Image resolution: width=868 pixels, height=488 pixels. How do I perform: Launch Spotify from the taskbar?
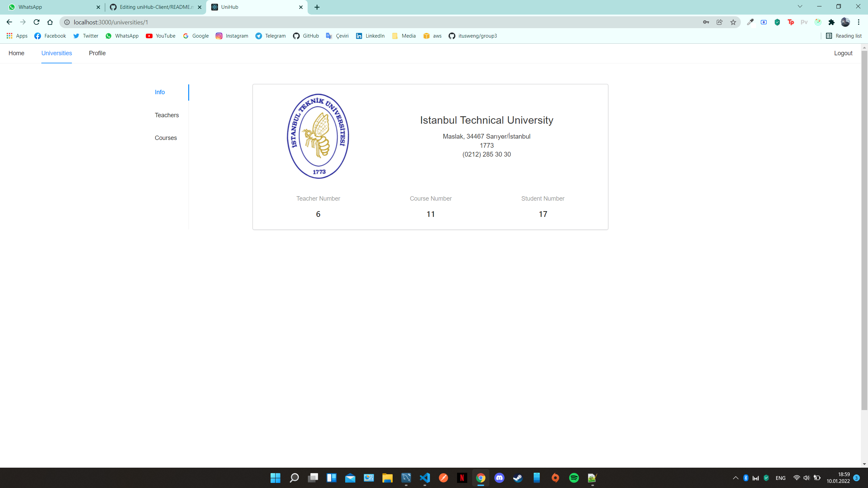point(574,478)
